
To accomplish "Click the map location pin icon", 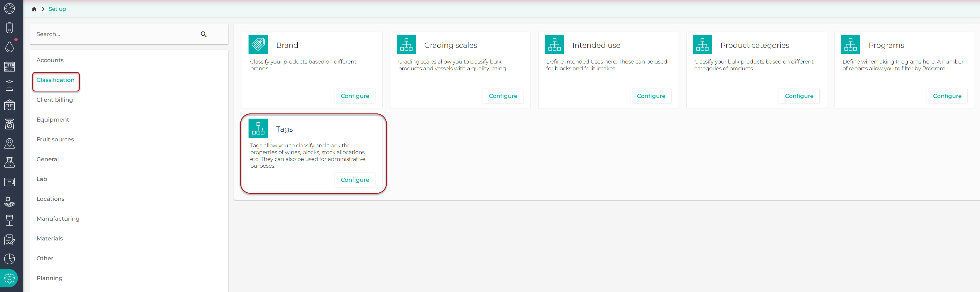I will coord(9,144).
